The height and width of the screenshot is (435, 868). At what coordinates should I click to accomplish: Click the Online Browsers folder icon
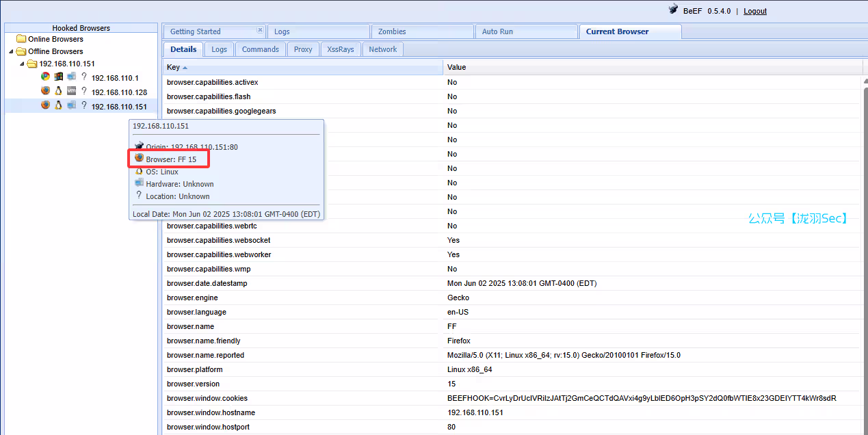[x=21, y=39]
